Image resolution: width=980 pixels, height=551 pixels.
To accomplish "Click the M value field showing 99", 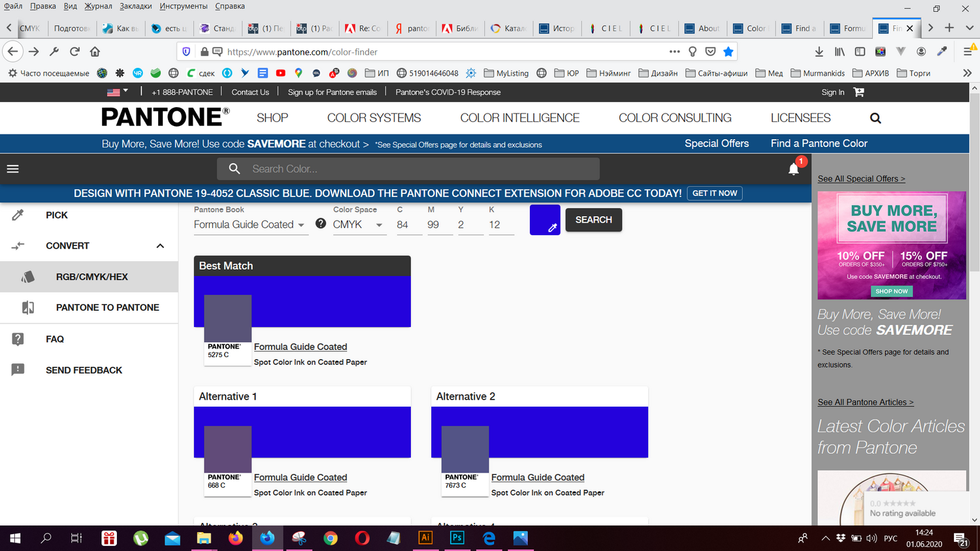I will point(440,225).
